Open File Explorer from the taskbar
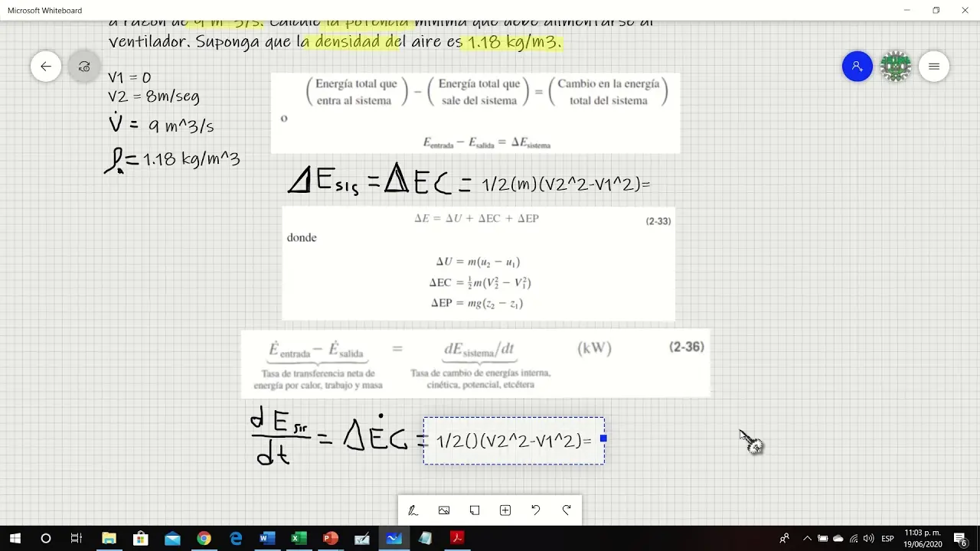 109,539
